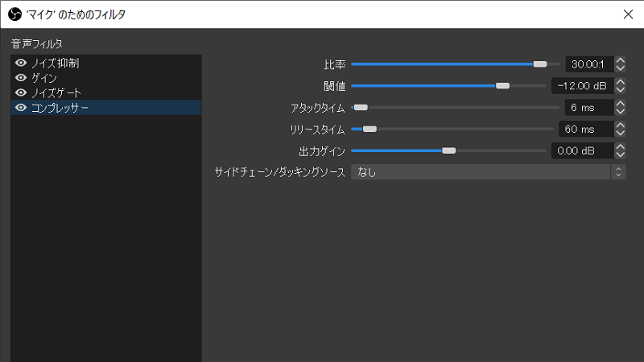Viewport: 644px width, 362px height.
Task: Increase 閾値 value with up arrow
Action: (620, 82)
